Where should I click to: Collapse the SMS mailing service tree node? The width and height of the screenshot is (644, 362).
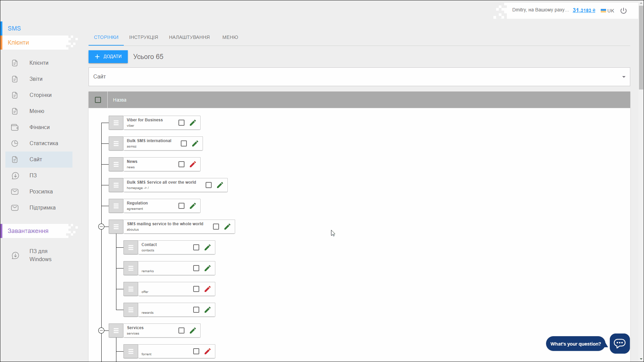point(101,227)
